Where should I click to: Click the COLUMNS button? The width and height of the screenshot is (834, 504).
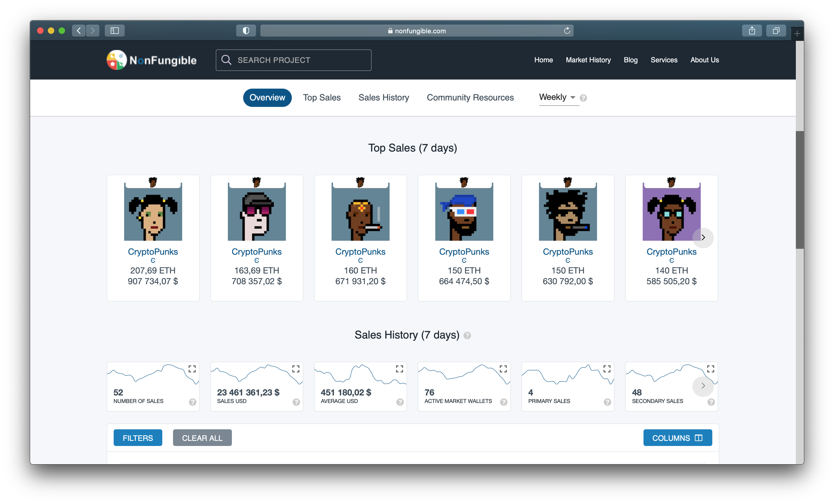(677, 438)
